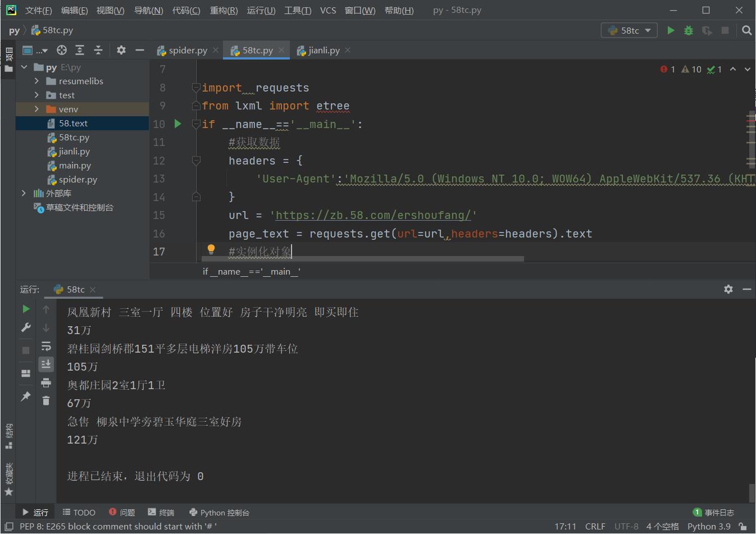Run the 58tc configuration from the toolbar
756x534 pixels.
coord(671,30)
